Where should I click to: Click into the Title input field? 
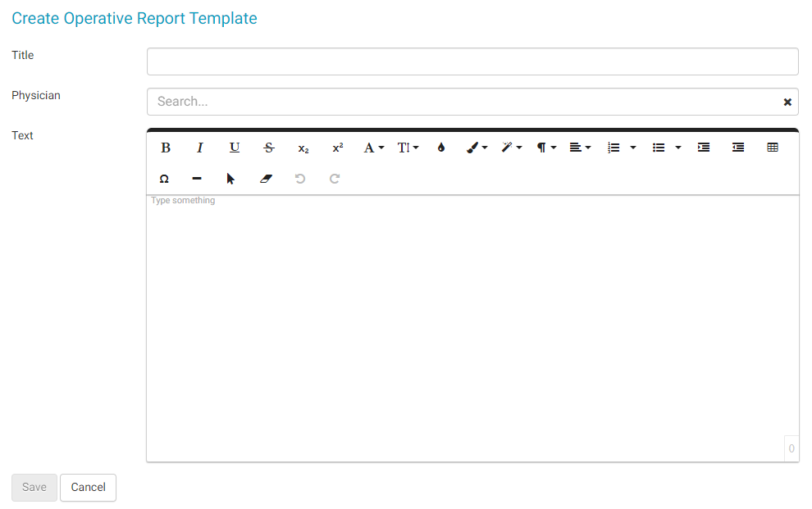(472, 61)
